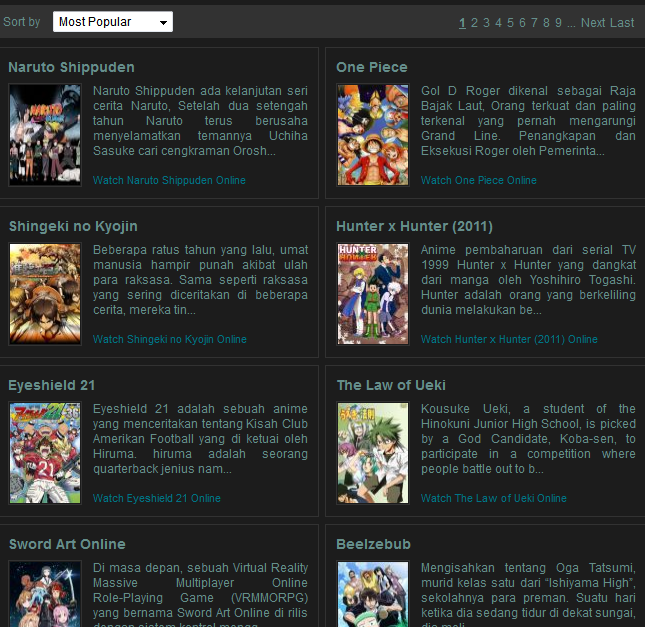
Task: Follow Watch The Law of Ueki Online link
Action: pos(494,498)
